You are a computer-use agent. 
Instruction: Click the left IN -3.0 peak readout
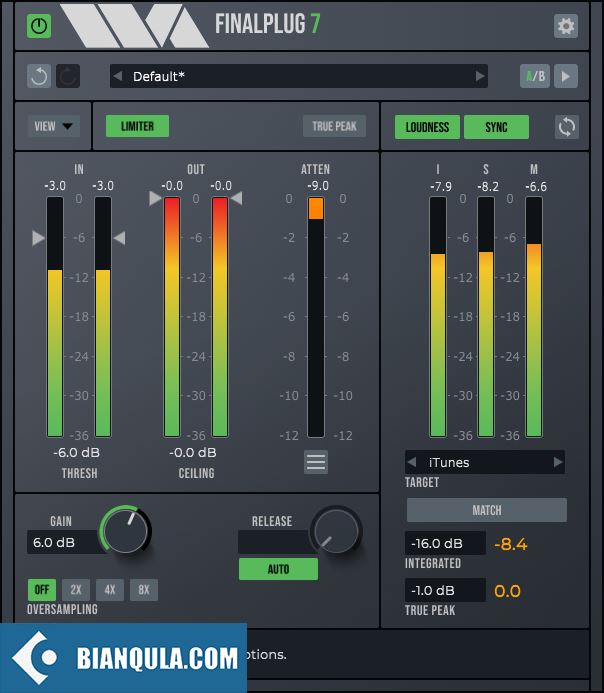click(55, 186)
